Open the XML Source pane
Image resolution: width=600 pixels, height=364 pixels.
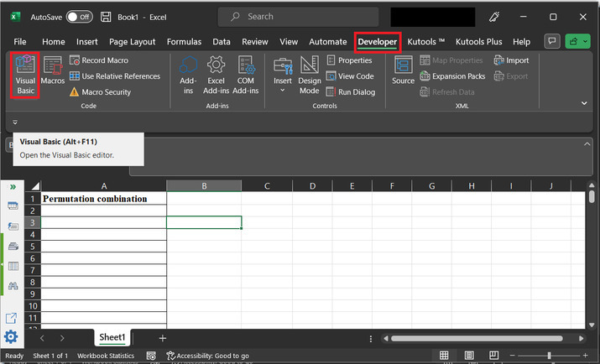coord(403,70)
